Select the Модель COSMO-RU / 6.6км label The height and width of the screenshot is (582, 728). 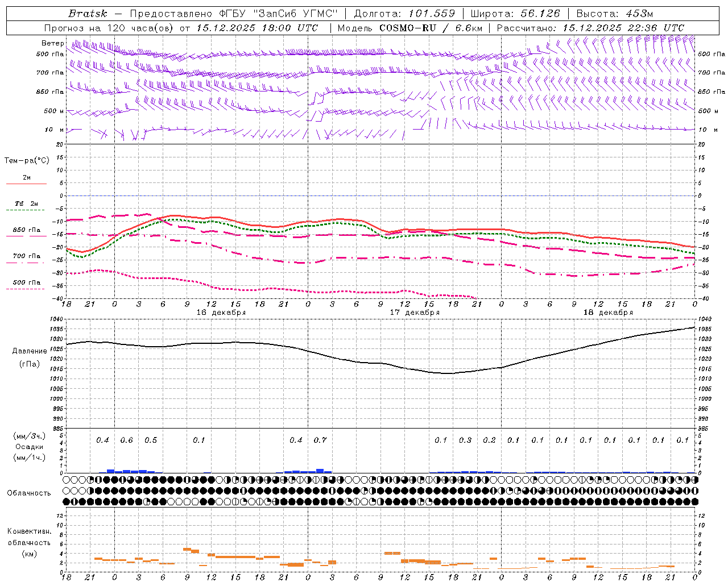tap(409, 28)
